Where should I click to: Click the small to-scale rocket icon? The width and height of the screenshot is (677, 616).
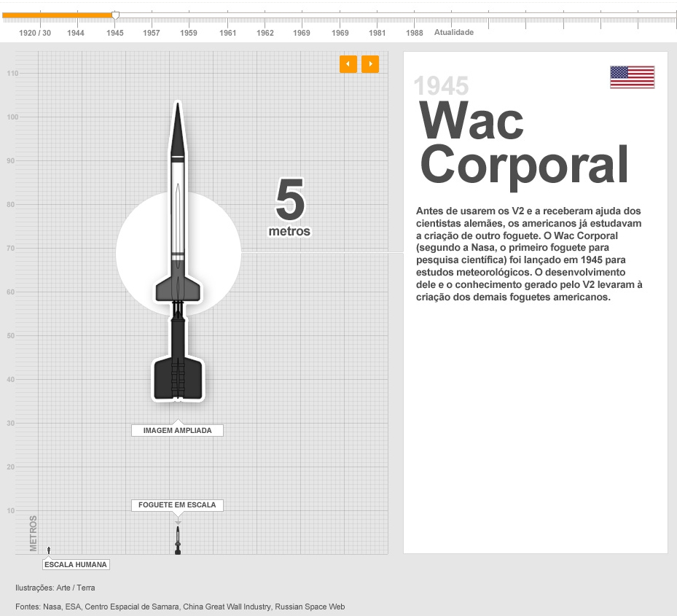178,540
